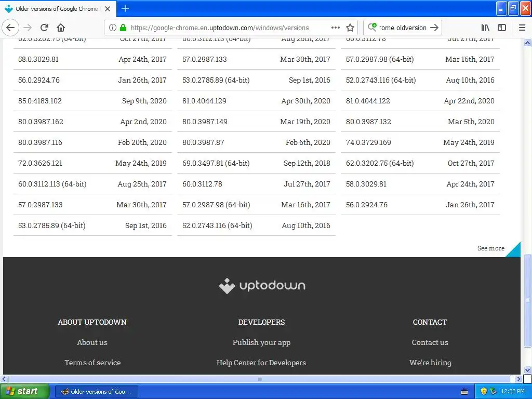Screen dimensions: 532x399
Task: Click the green padlock security icon
Action: click(x=123, y=28)
